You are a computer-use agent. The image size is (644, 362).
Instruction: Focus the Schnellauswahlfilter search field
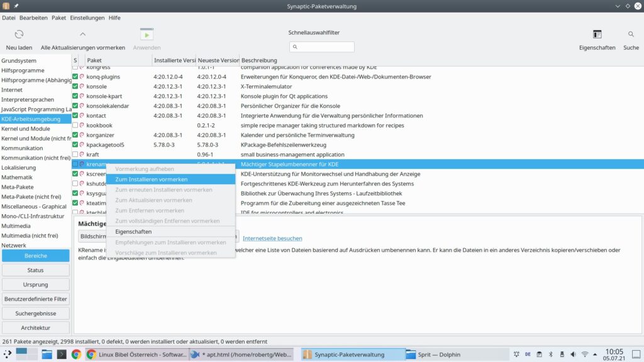321,47
